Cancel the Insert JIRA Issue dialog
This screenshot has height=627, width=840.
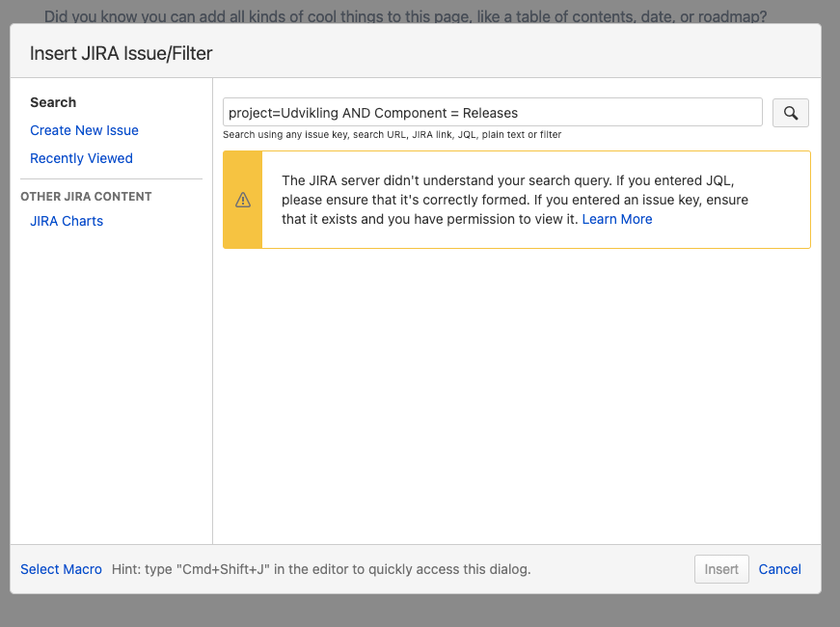[779, 569]
